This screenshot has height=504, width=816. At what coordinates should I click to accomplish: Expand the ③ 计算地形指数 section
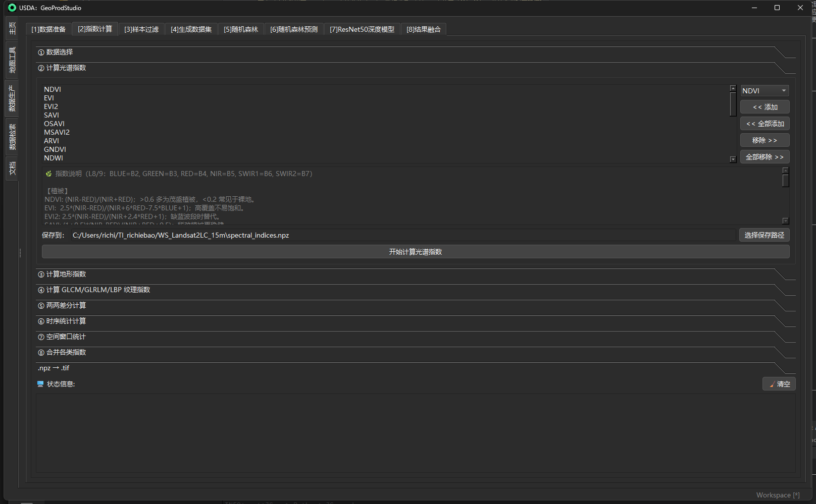click(66, 274)
